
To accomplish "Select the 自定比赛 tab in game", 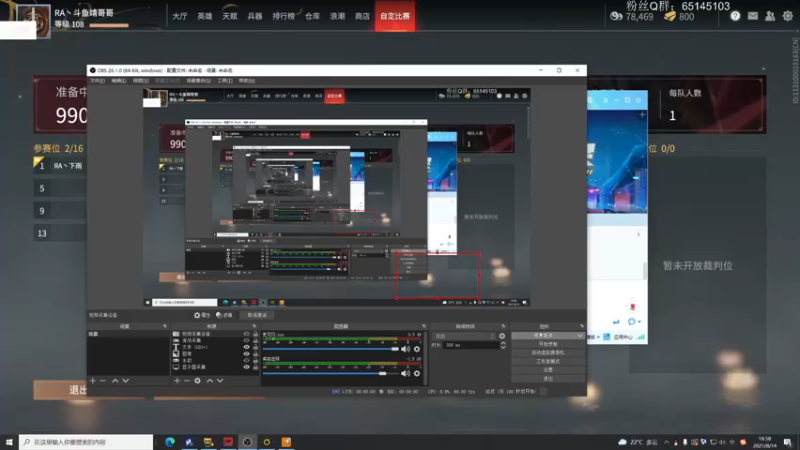I will click(x=395, y=16).
